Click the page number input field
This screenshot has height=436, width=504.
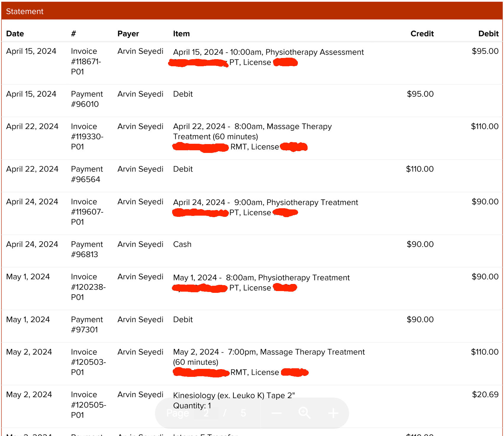pyautogui.click(x=206, y=413)
